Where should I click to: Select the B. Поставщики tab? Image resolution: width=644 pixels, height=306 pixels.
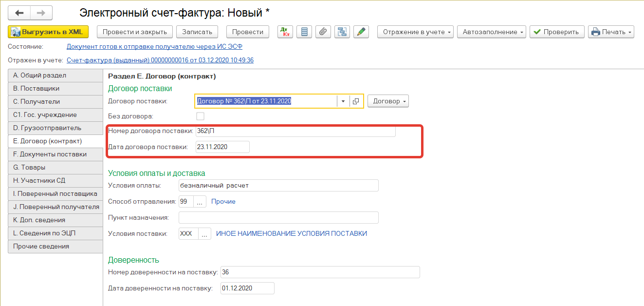pyautogui.click(x=55, y=88)
